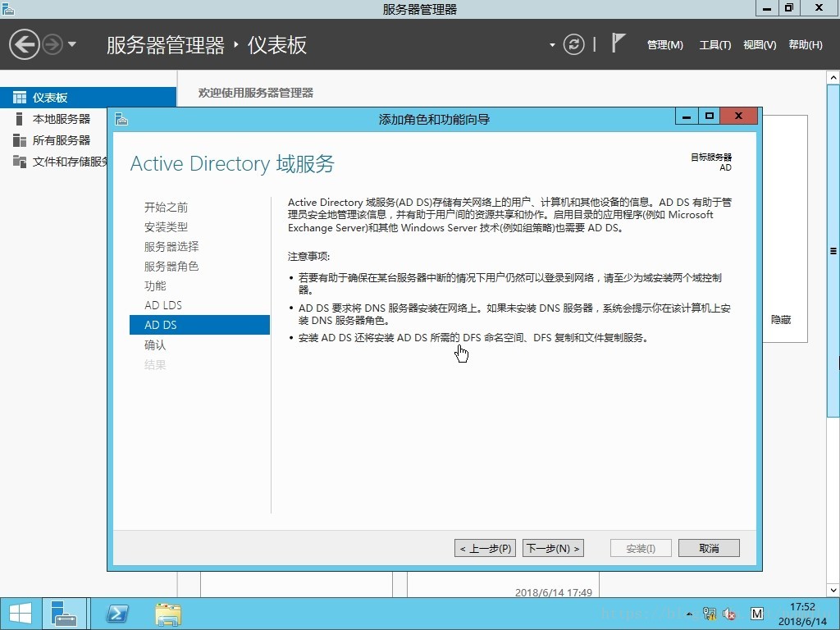Click the 取消 button
The height and width of the screenshot is (630, 840).
709,548
